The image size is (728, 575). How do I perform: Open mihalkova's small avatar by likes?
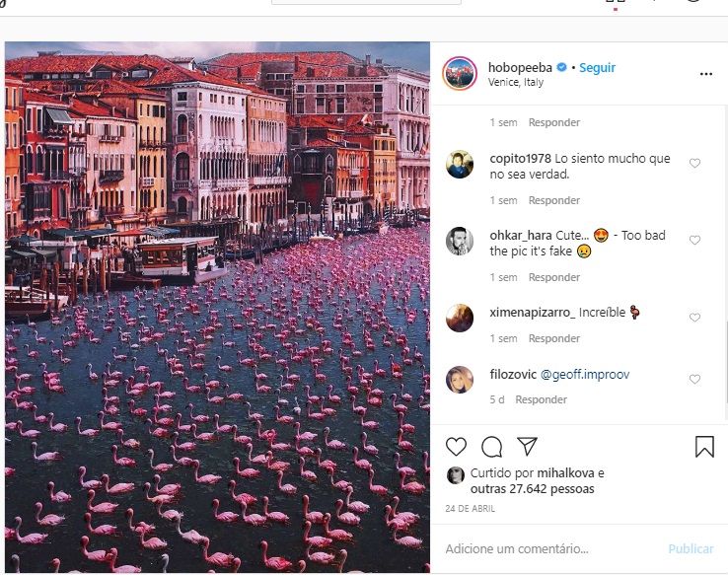click(x=456, y=475)
